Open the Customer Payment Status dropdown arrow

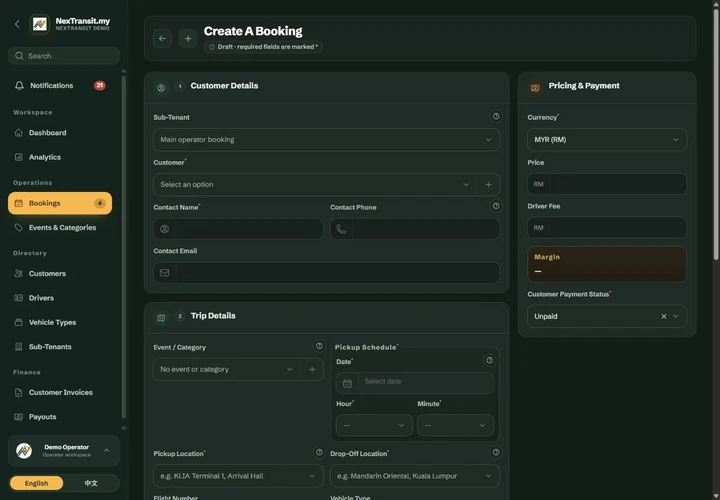[x=675, y=316]
